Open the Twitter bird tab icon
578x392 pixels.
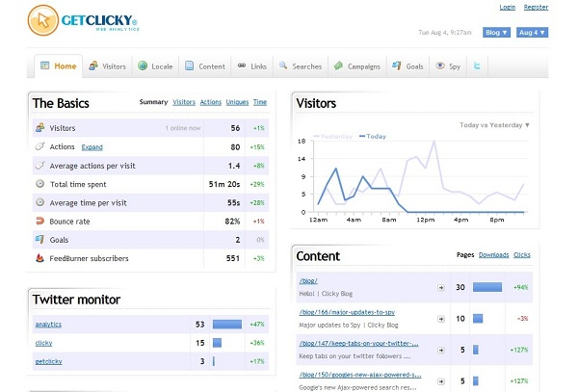point(477,65)
